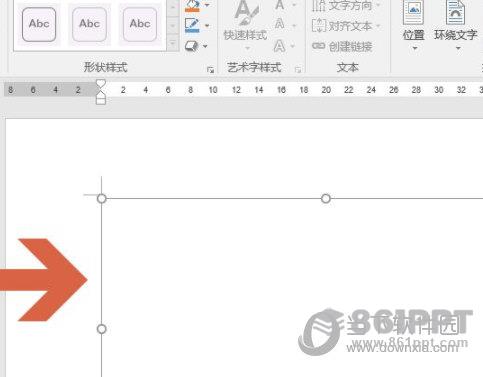The image size is (483, 377).
Task: Click the first-line indent marker on ruler
Action: click(x=101, y=84)
